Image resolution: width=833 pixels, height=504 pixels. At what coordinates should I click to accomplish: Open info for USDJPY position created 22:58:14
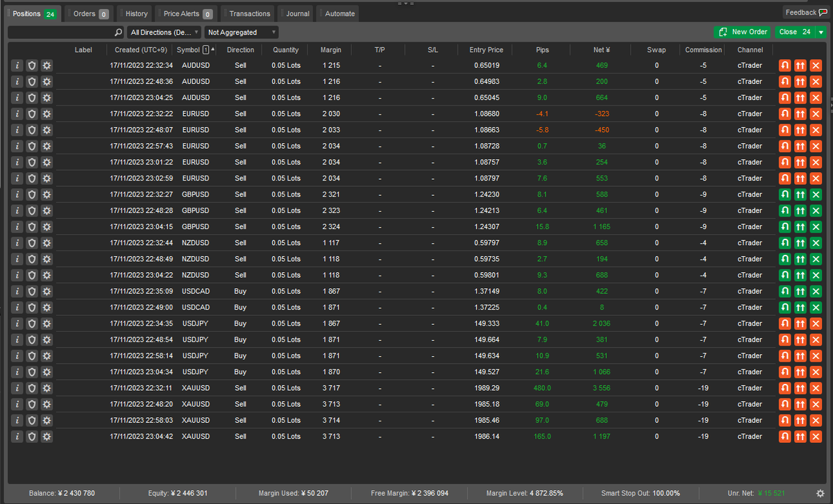pos(17,355)
